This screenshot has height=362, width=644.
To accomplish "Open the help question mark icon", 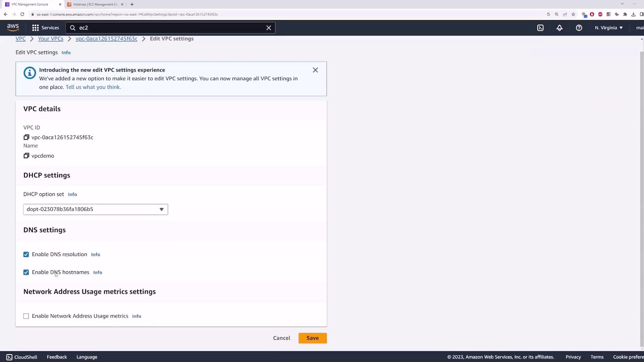I will pyautogui.click(x=579, y=28).
